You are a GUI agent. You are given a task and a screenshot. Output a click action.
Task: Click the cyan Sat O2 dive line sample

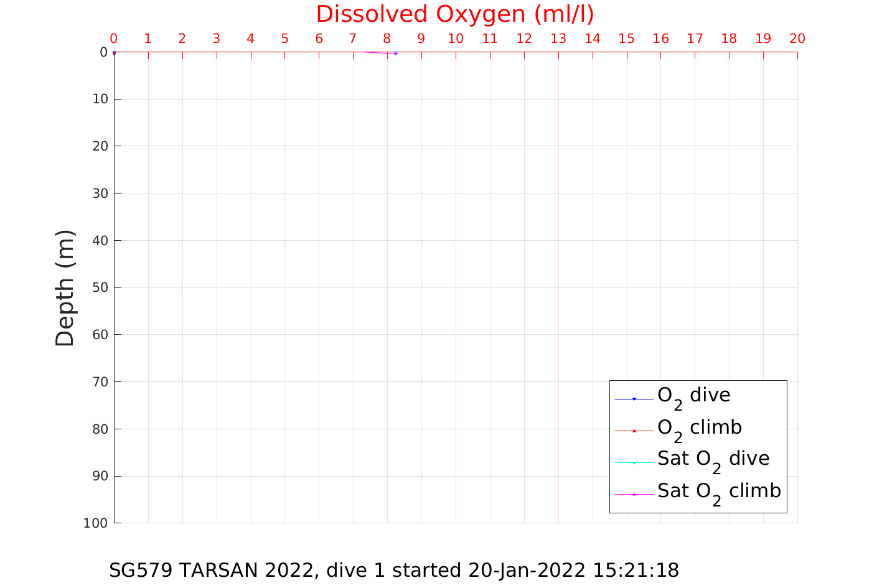pos(634,462)
